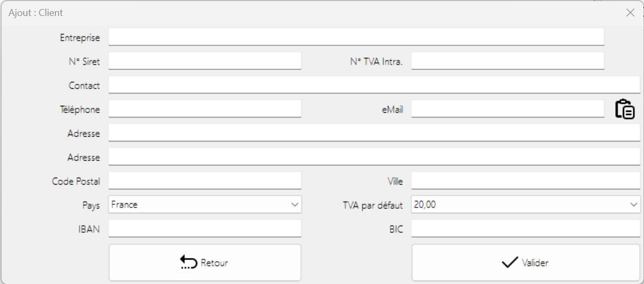
Task: Focus the Entreprise text field
Action: [356, 37]
